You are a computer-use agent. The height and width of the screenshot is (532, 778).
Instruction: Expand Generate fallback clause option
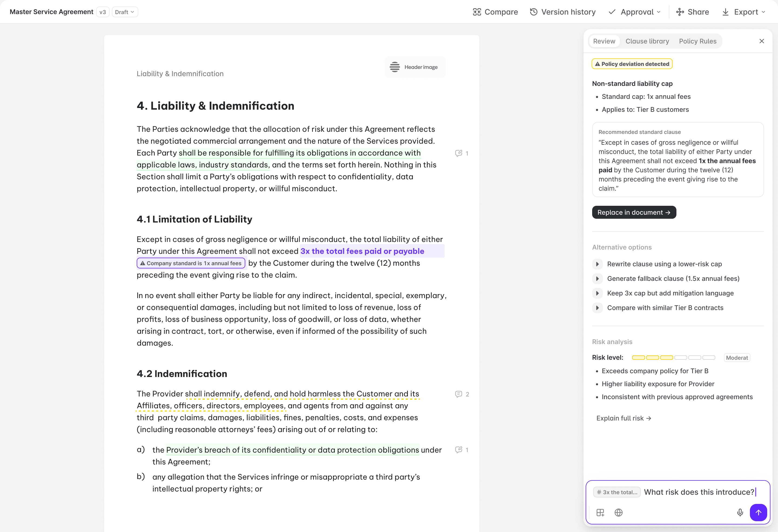coord(597,279)
